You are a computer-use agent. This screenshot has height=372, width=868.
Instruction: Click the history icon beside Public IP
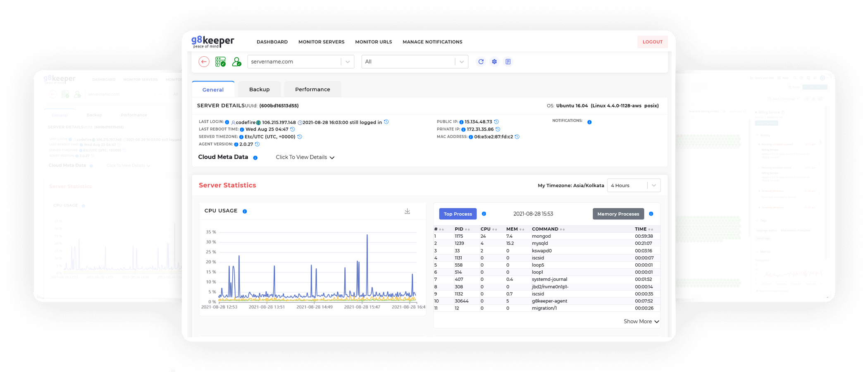(496, 122)
